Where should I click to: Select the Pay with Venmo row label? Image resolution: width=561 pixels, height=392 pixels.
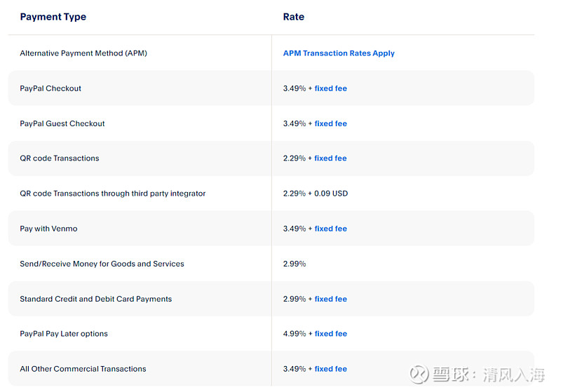[48, 229]
